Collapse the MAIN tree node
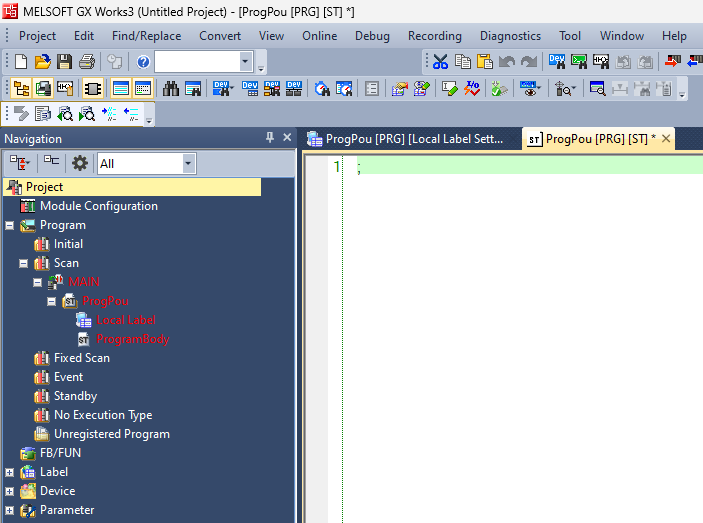This screenshot has height=523, width=703. [38, 282]
